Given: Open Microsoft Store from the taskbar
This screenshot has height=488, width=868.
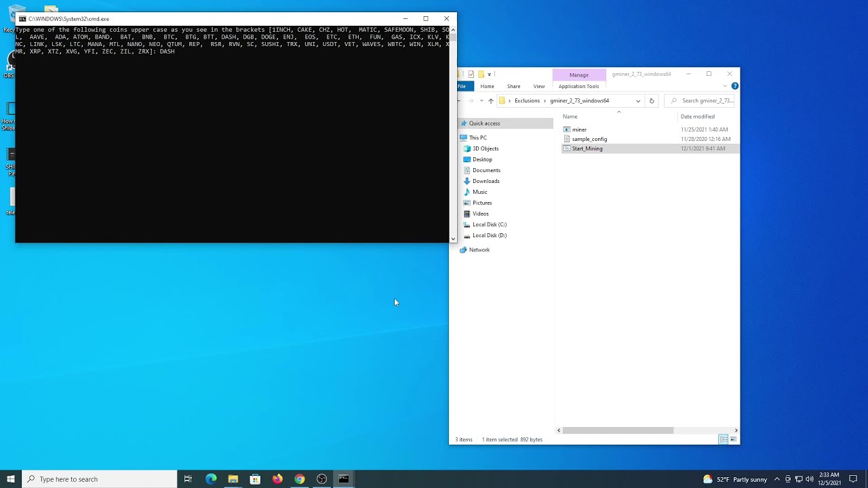Looking at the screenshot, I should [255, 479].
